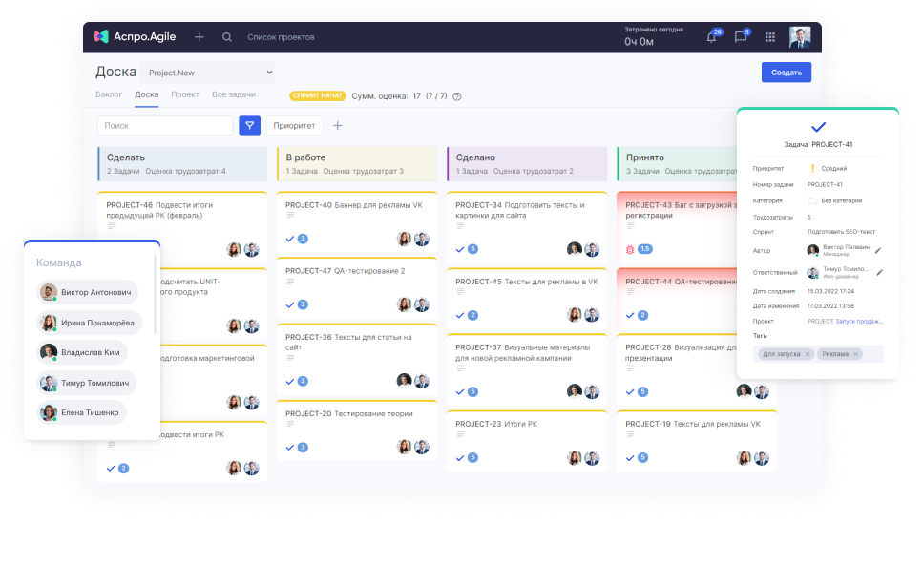
Task: Switch to the Бэклог tab
Action: pos(109,94)
